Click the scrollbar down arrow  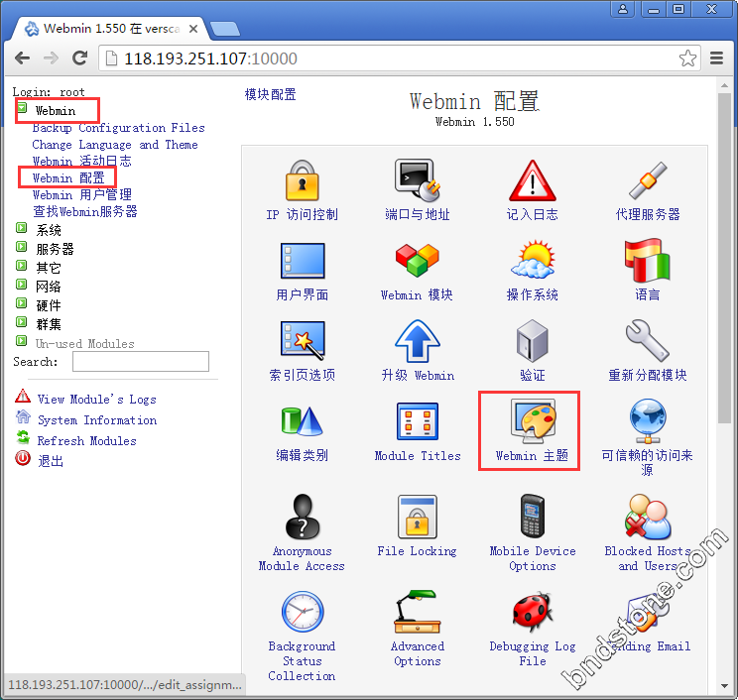pos(724,686)
